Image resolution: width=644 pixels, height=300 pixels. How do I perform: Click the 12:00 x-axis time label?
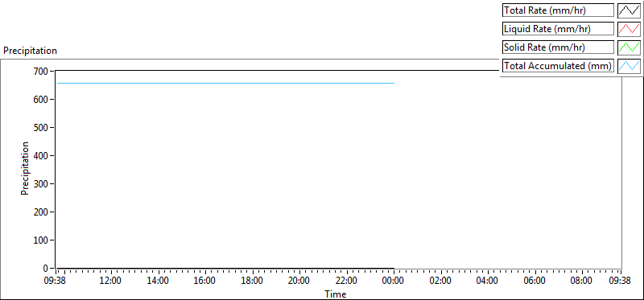point(110,282)
